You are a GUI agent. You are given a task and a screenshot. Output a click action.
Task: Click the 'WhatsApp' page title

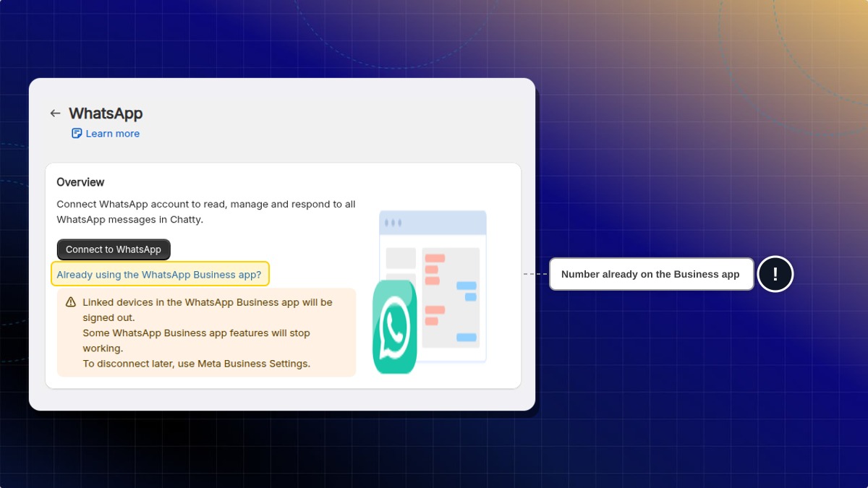pos(106,114)
